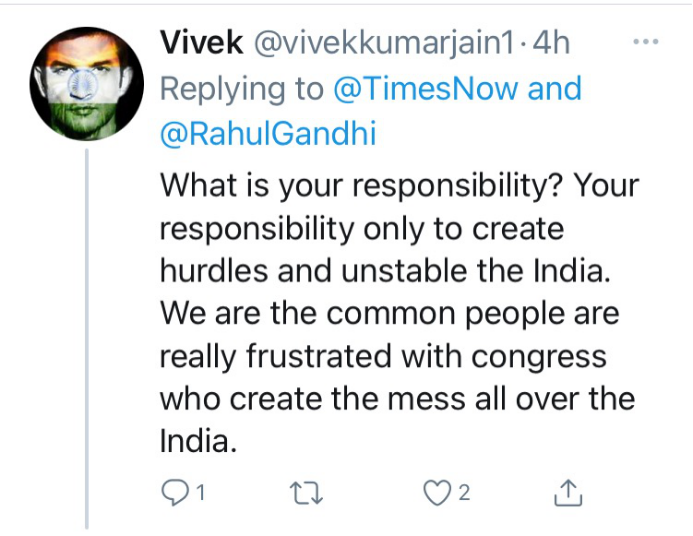Open the @TimesNow mention
The image size is (693, 536).
pyautogui.click(x=426, y=89)
